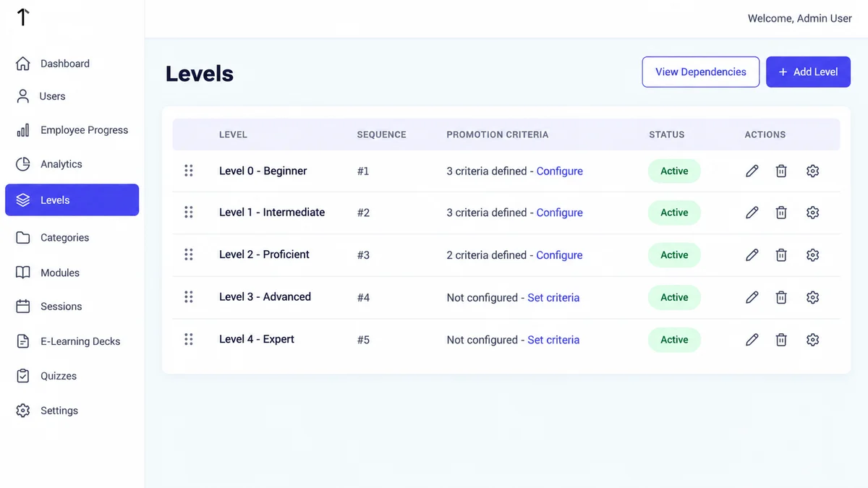868x488 pixels.
Task: Click the Modules book icon
Action: [23, 273]
